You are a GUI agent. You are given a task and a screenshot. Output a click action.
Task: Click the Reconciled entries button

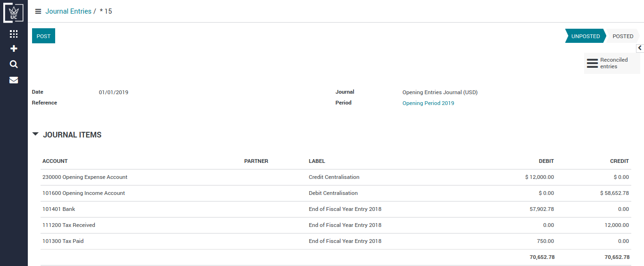(x=613, y=64)
